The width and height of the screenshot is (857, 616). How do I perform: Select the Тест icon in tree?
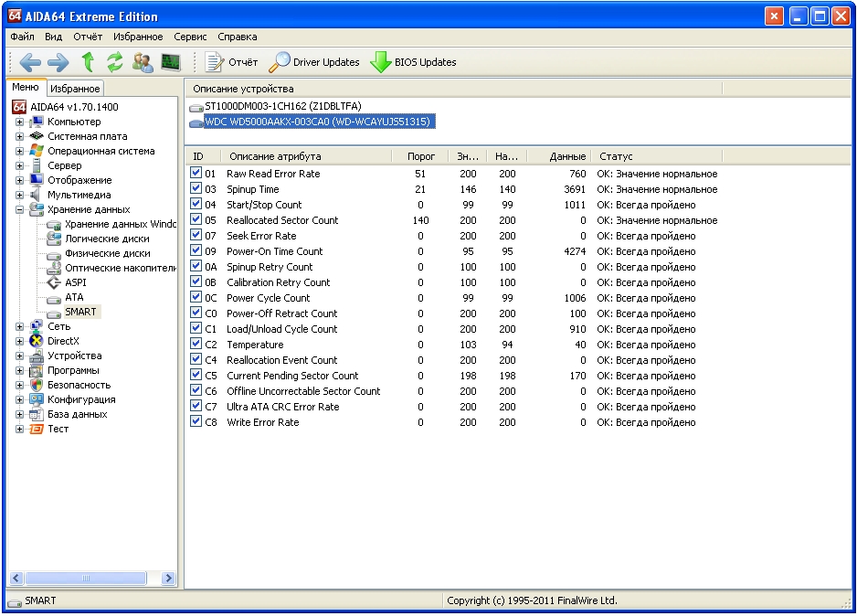click(x=37, y=429)
